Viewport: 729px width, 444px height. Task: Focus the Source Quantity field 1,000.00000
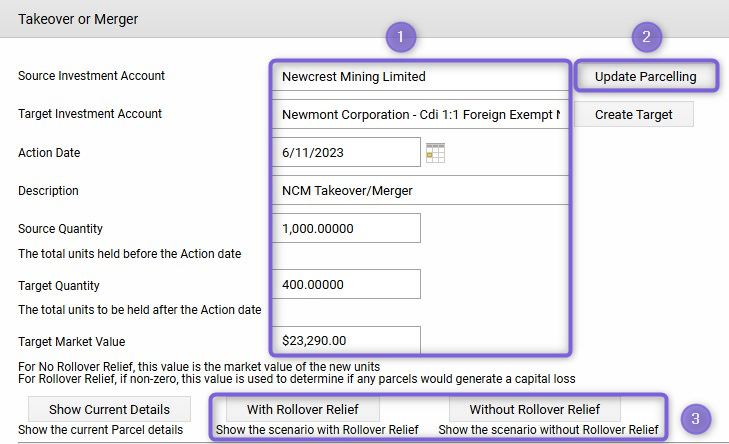pos(346,228)
